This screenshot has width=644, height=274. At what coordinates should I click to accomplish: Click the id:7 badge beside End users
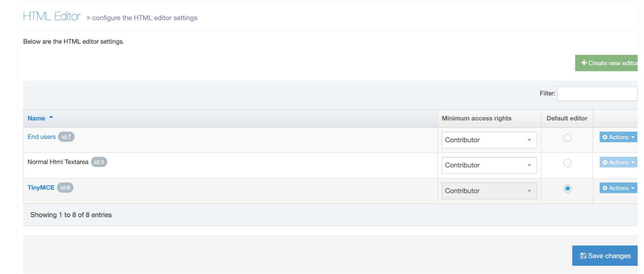(66, 137)
